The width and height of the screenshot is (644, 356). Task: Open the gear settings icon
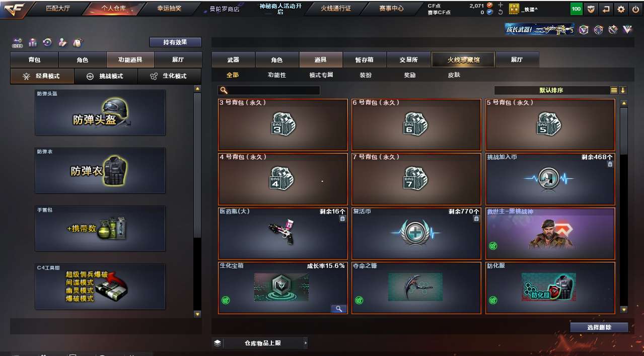coord(621,9)
